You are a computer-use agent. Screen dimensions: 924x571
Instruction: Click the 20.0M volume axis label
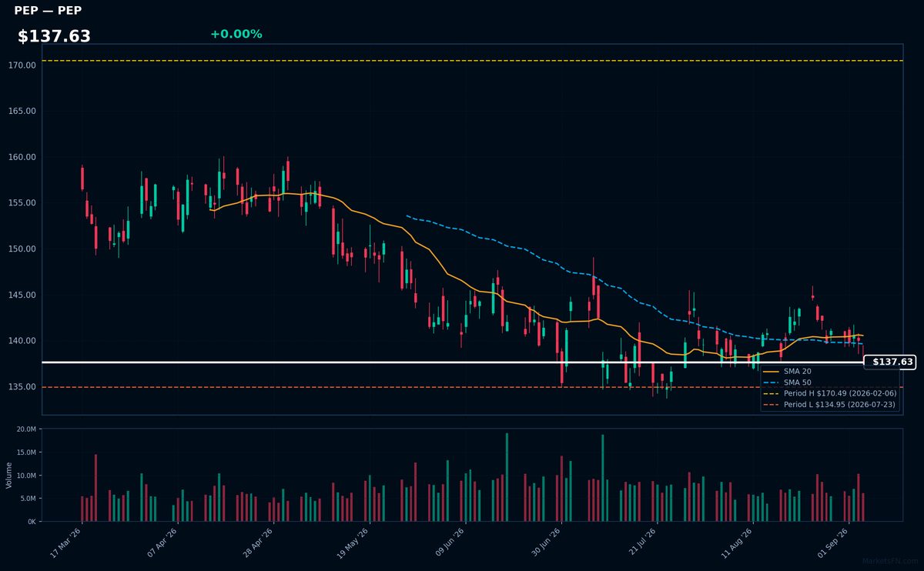click(26, 429)
